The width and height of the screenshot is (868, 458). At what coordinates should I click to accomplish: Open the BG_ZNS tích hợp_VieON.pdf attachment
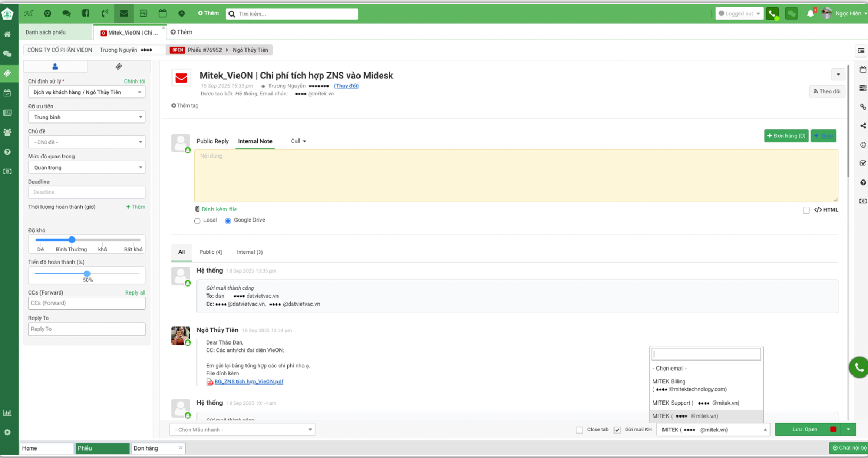click(x=249, y=382)
